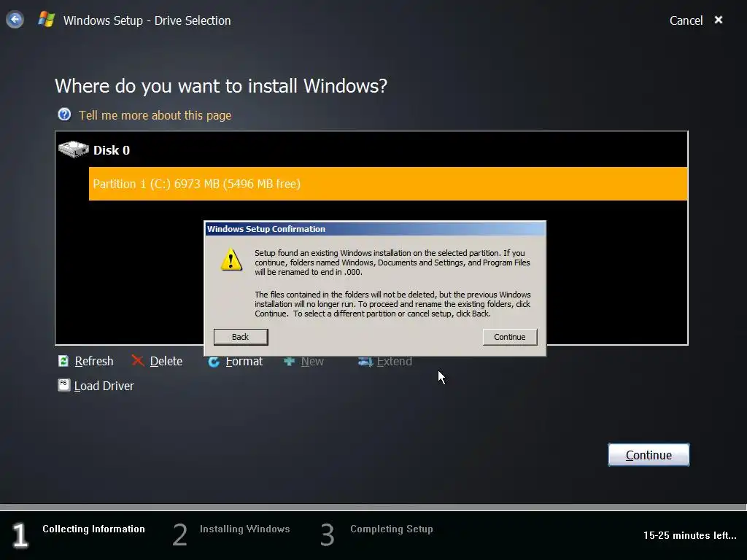Select the Disk 0 hard drive icon
747x560 pixels.
click(x=74, y=149)
